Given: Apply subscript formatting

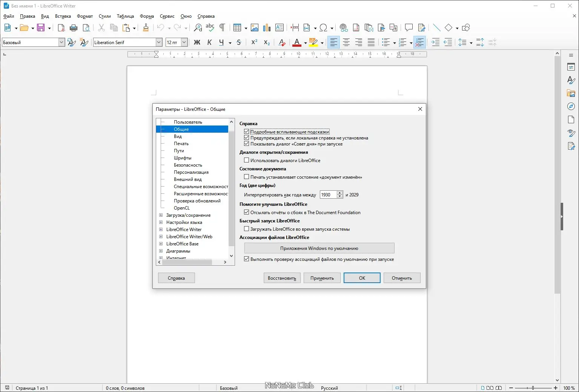Looking at the screenshot, I should [267, 43].
